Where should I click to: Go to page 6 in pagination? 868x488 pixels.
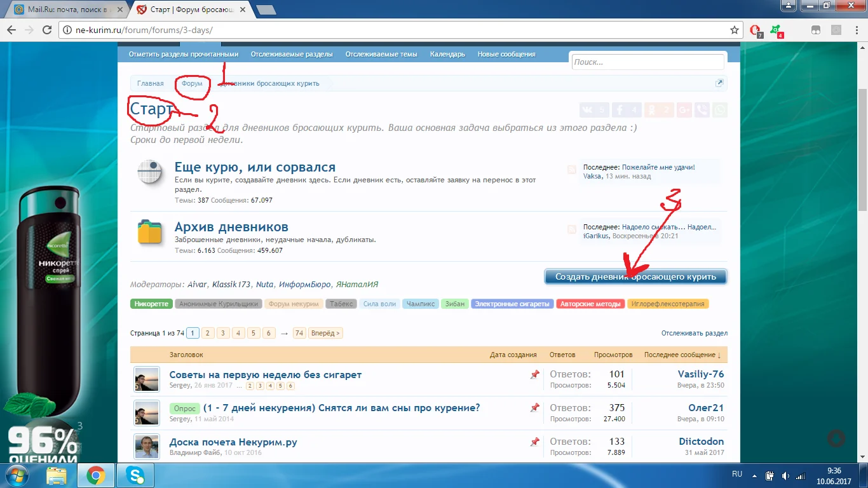coord(268,332)
